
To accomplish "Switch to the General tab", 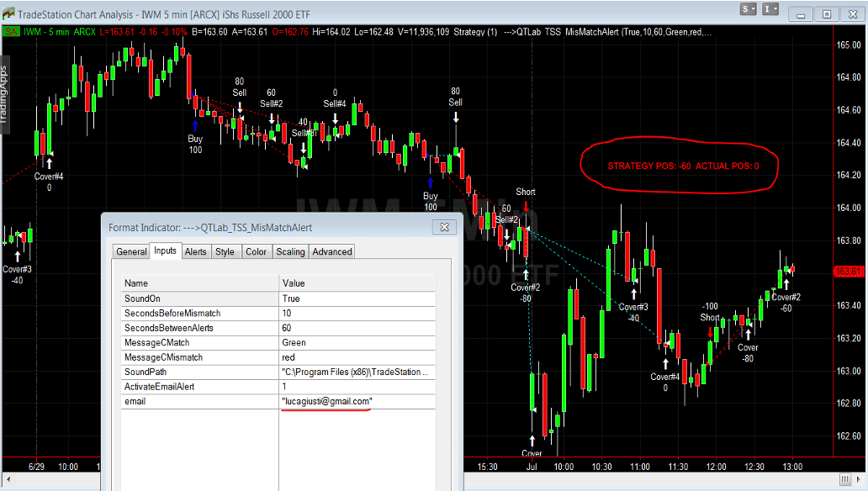I will pos(131,252).
